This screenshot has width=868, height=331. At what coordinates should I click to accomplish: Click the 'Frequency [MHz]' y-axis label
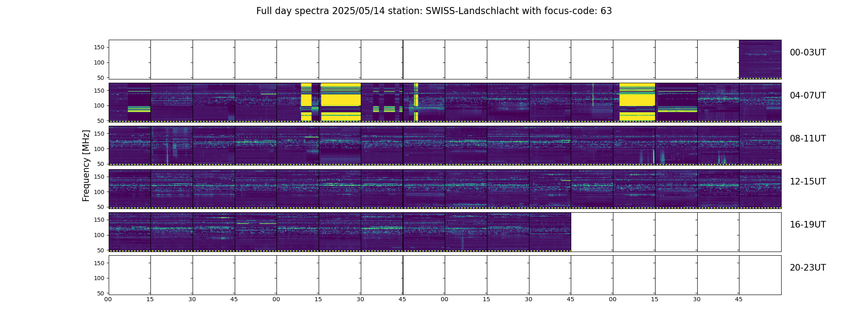point(86,165)
